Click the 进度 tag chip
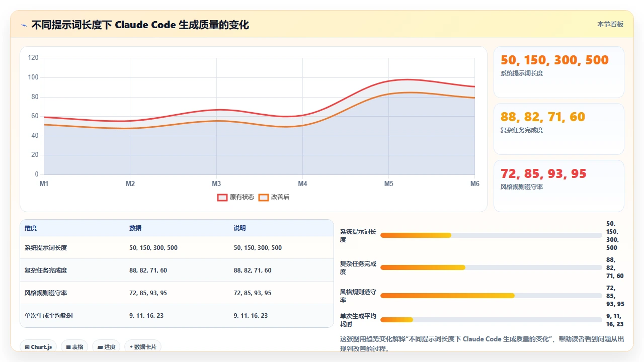 click(106, 347)
